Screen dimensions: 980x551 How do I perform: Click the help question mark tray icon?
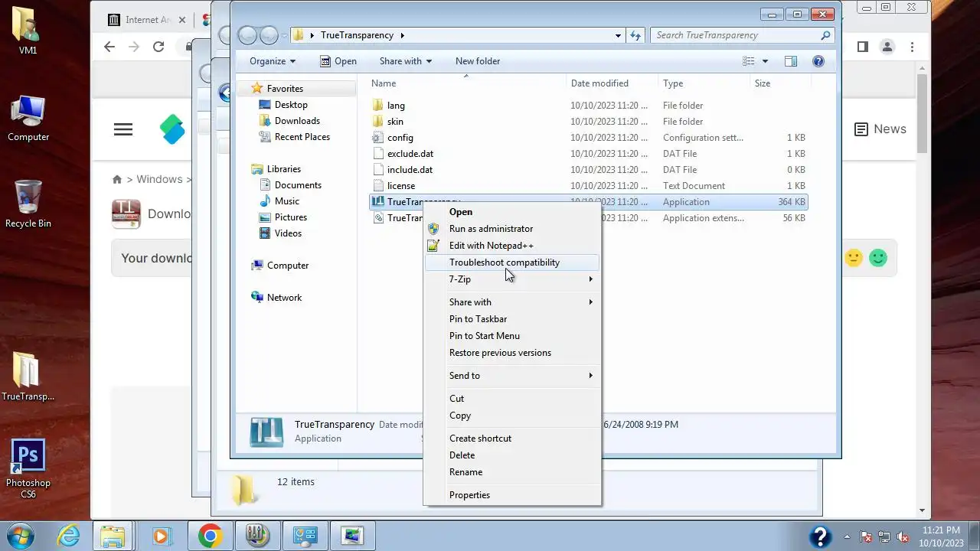coord(820,536)
